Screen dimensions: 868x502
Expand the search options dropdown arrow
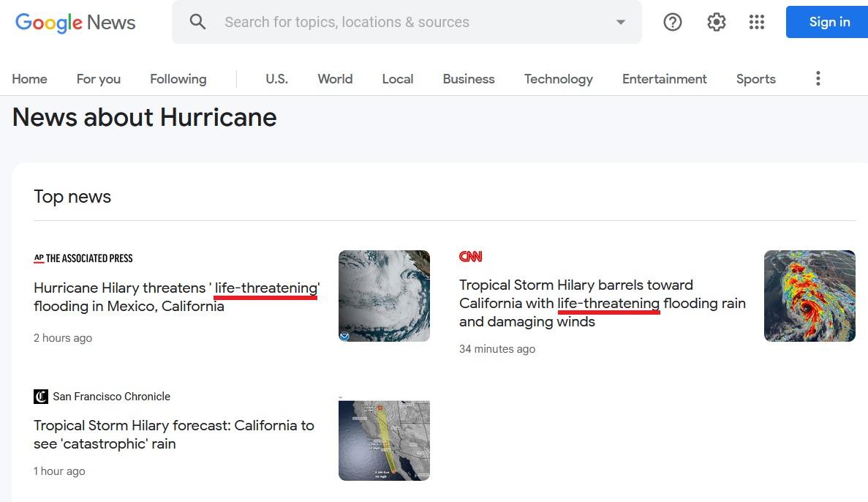tap(620, 22)
